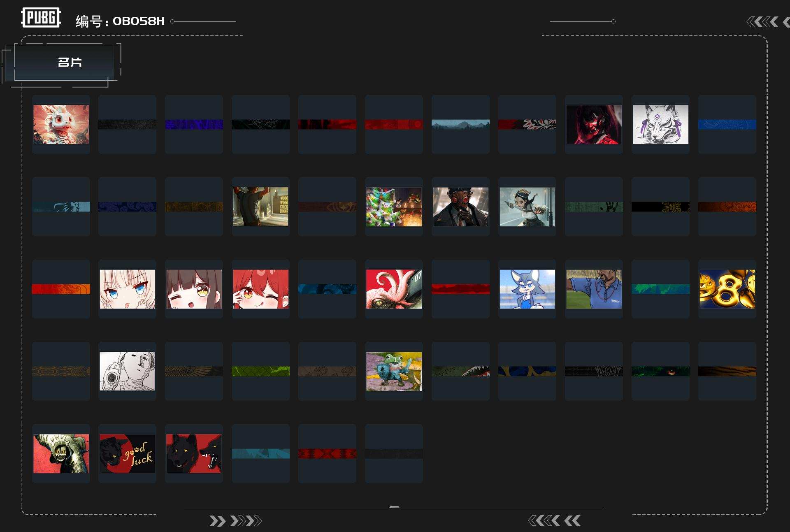Select the red demon mask woman nameplate
This screenshot has height=532, width=790.
[594, 124]
